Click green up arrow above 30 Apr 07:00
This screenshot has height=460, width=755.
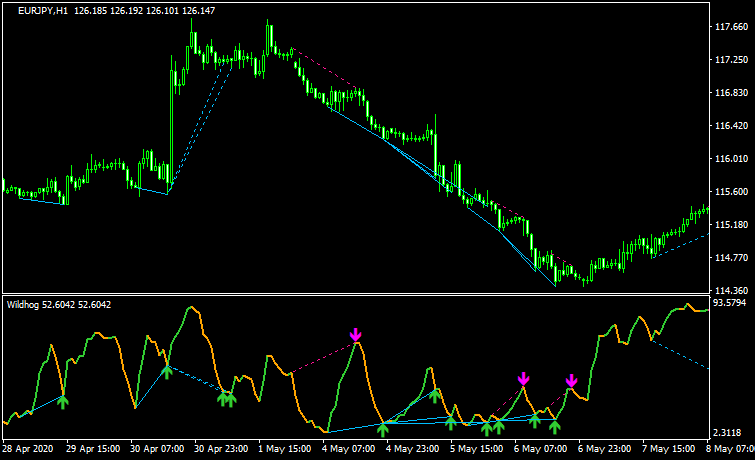[168, 371]
